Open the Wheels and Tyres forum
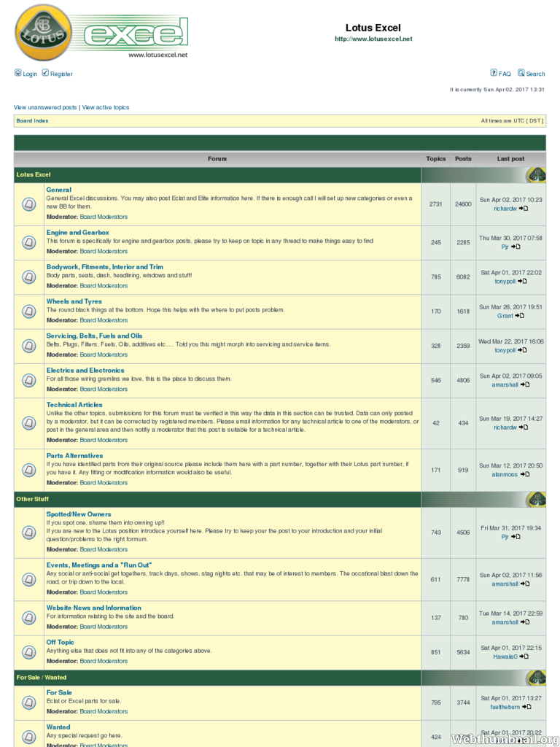Viewport: 560px width, 747px height. (74, 301)
